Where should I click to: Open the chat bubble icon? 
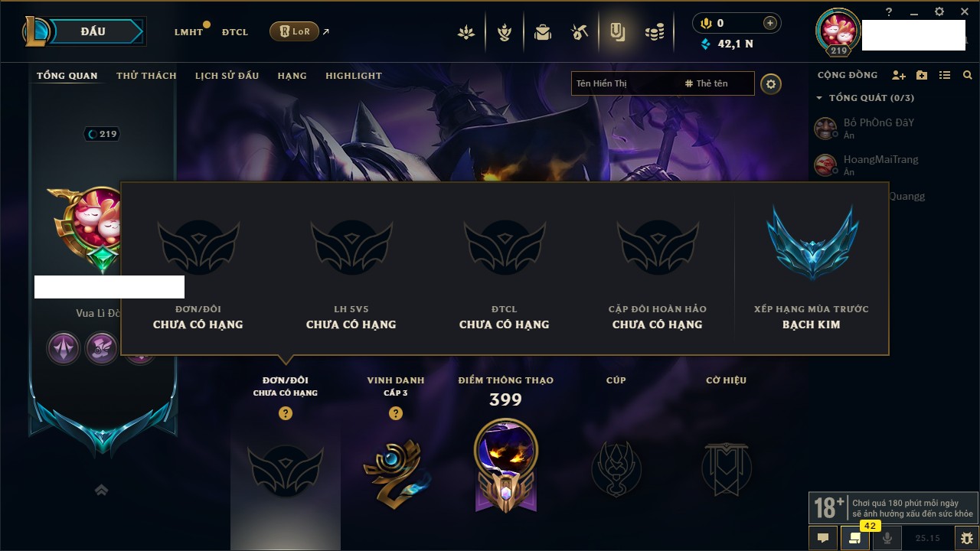(823, 538)
